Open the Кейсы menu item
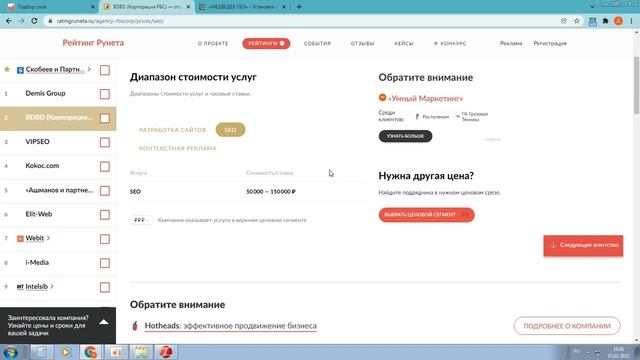640x360 pixels. click(x=404, y=43)
